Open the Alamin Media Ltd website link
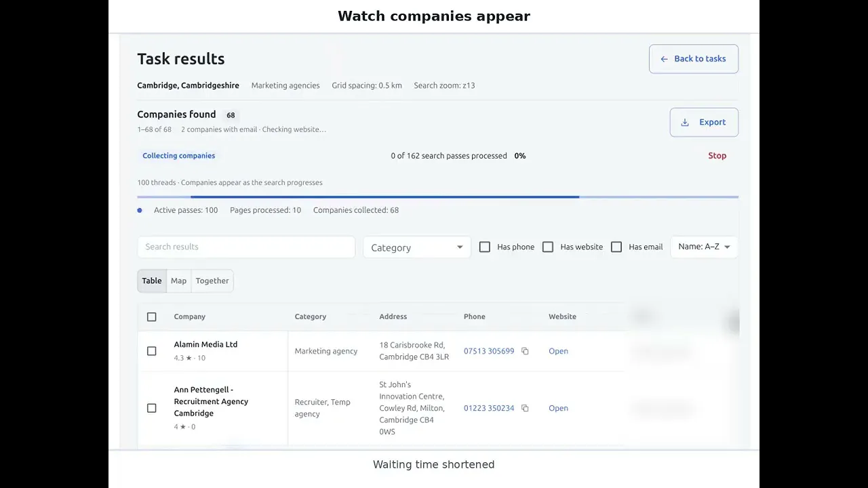The image size is (868, 488). point(558,351)
